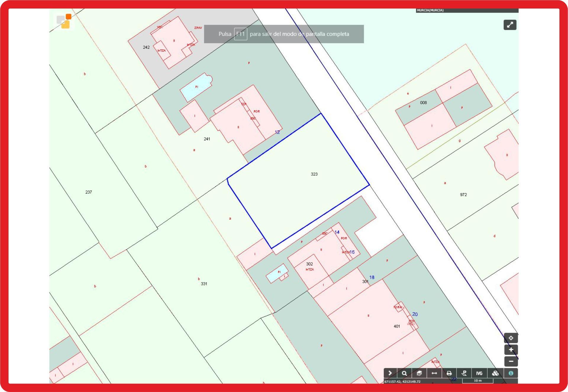Click the print map icon
Screen dimensions: 568x392
coord(449,373)
